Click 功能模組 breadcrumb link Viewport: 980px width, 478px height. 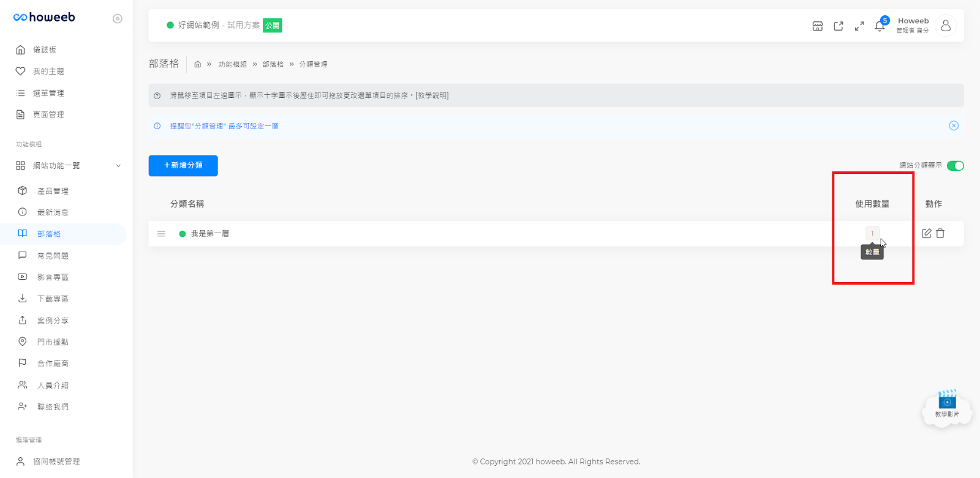pos(233,64)
